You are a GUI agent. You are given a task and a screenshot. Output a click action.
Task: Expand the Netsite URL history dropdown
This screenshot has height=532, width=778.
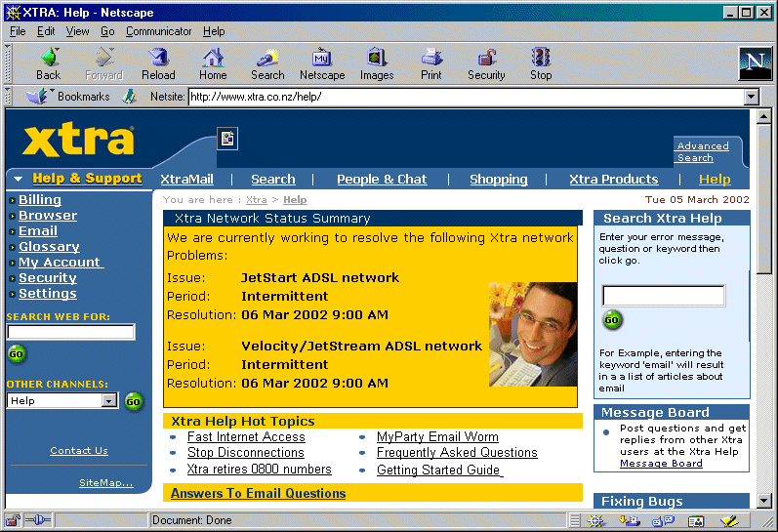click(751, 97)
